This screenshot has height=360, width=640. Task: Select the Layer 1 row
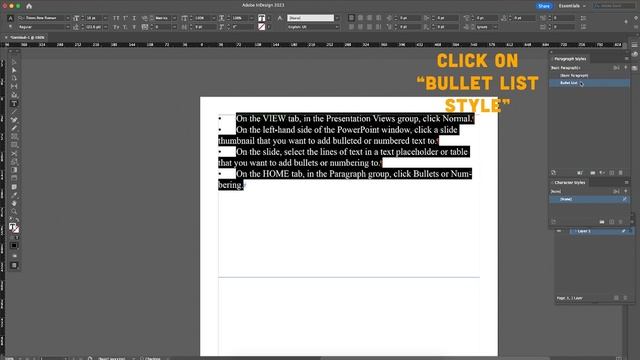click(x=602, y=231)
